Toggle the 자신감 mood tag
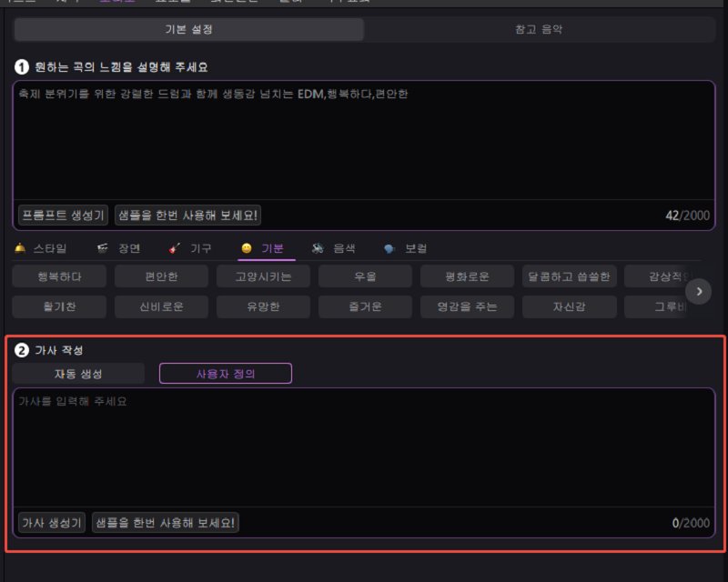Viewport: 728px width, 582px height. coord(570,306)
